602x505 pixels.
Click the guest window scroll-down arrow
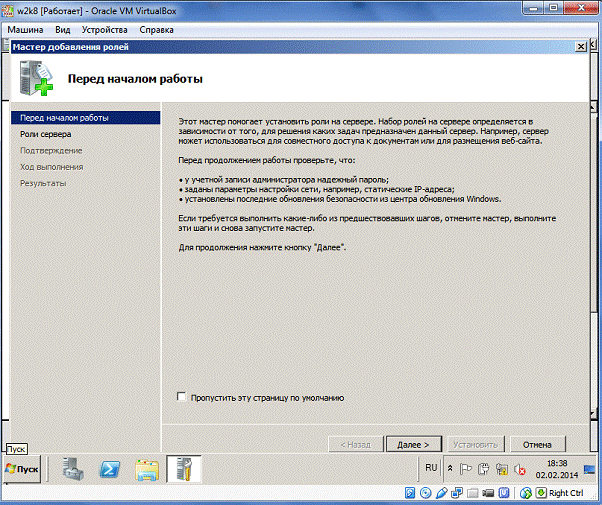[x=593, y=416]
